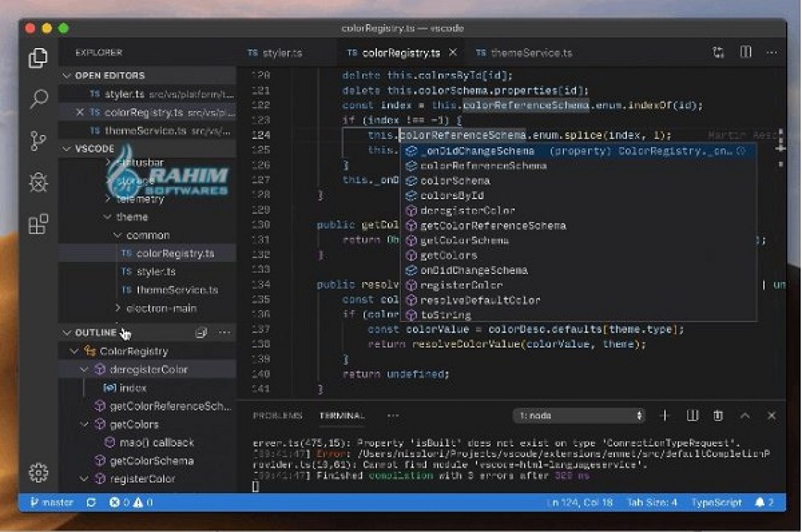The image size is (802, 532).
Task: Open the Source Control view
Action: click(38, 140)
